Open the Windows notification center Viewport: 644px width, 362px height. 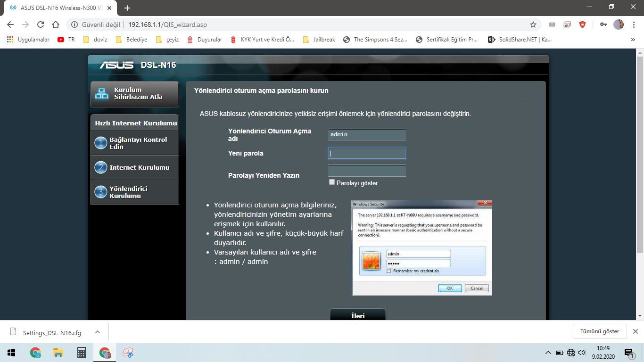pyautogui.click(x=628, y=353)
